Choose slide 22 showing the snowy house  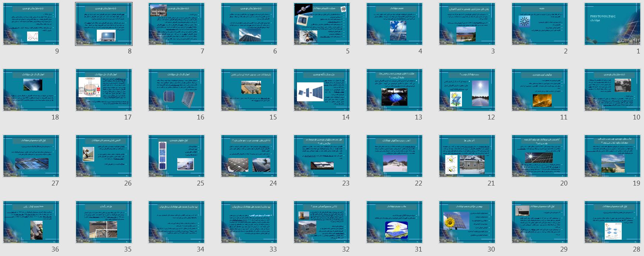[x=394, y=156]
